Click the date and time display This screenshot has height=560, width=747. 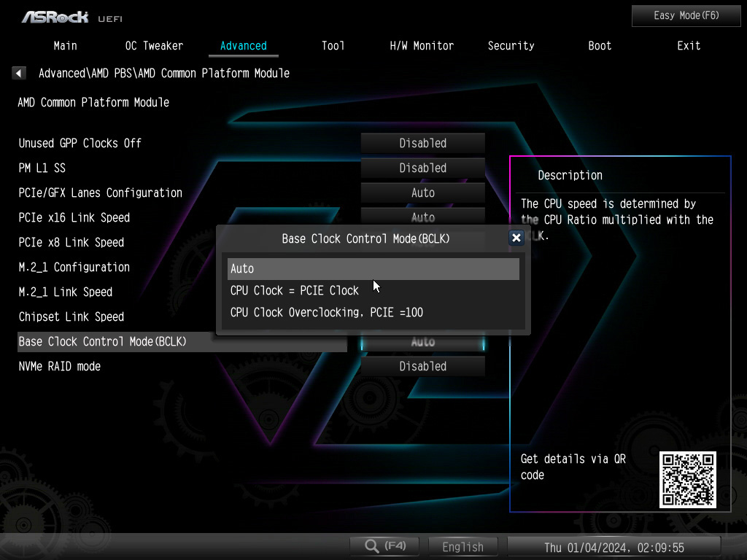coord(614,547)
